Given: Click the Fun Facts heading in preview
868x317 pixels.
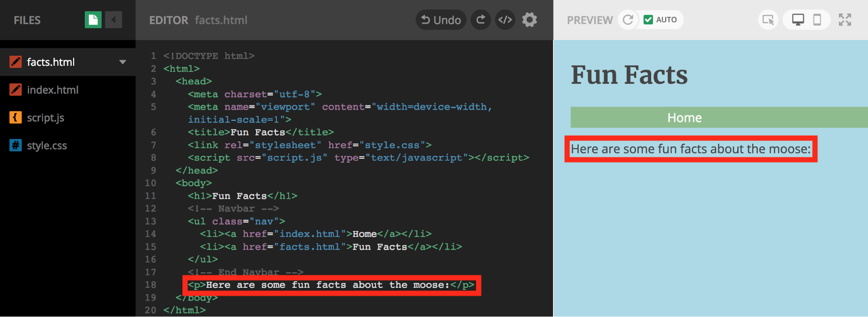Looking at the screenshot, I should pos(629,75).
